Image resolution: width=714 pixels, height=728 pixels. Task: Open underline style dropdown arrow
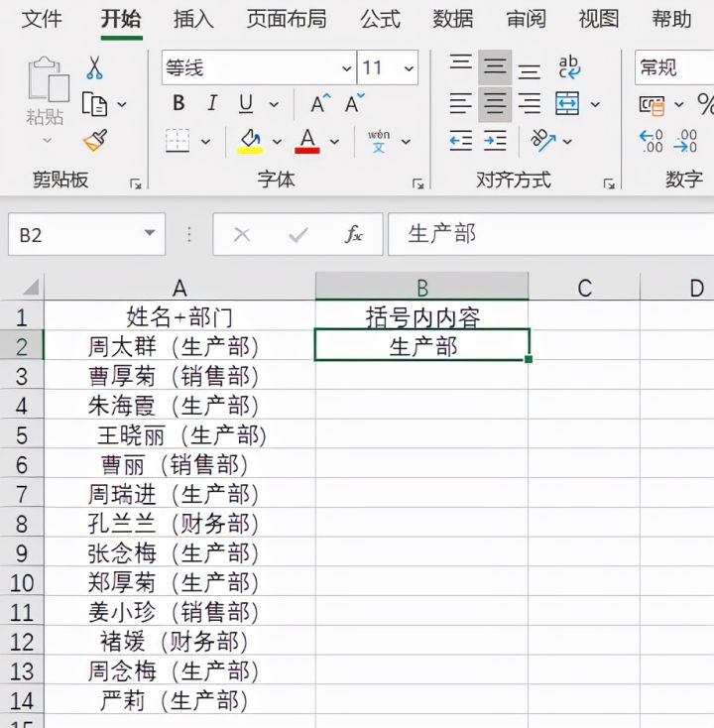[x=274, y=104]
